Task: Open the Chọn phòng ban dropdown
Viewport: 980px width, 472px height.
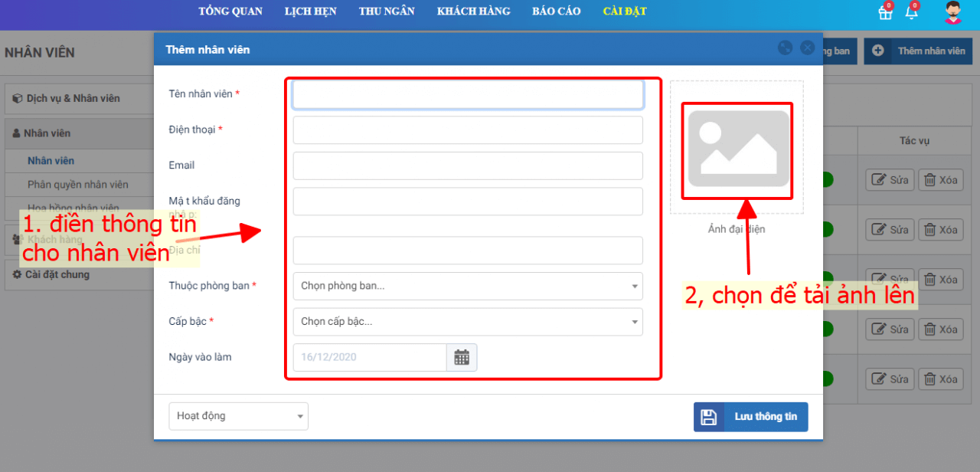Action: (x=467, y=286)
